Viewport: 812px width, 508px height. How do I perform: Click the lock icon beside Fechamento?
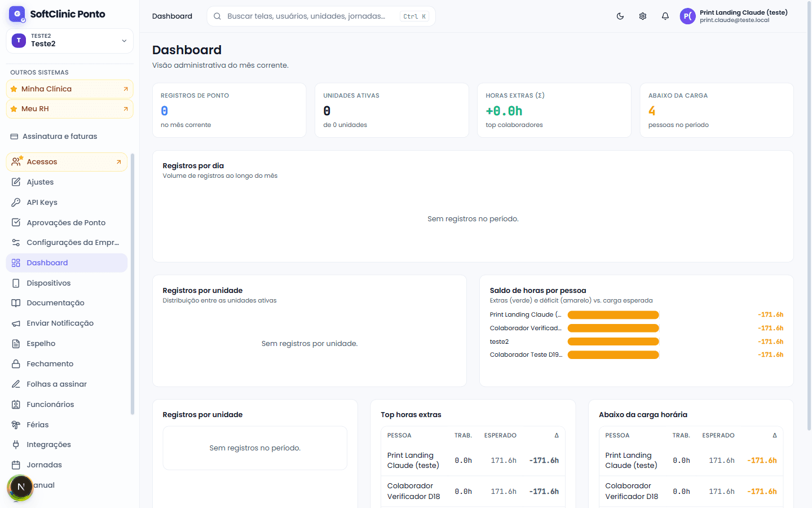[16, 364]
